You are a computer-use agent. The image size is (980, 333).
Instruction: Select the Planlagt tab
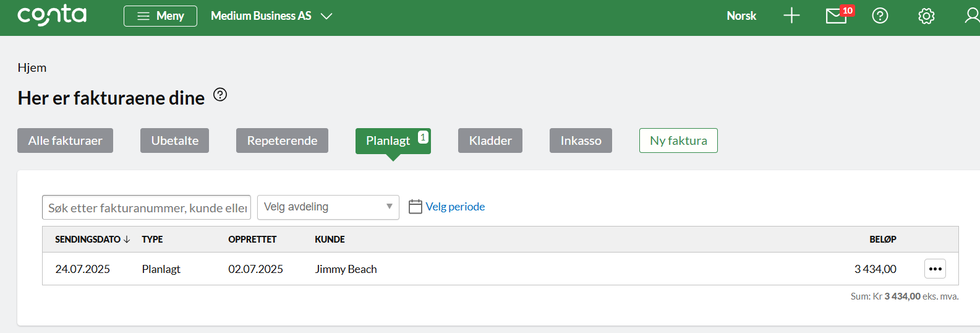point(393,141)
